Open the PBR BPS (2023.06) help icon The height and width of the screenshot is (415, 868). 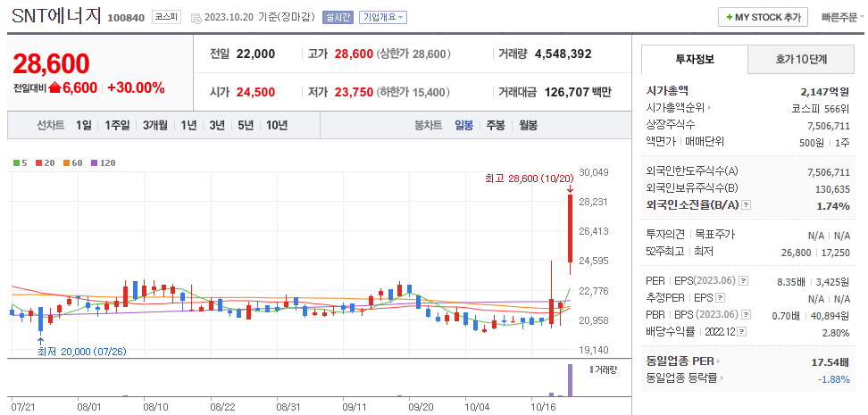747,315
